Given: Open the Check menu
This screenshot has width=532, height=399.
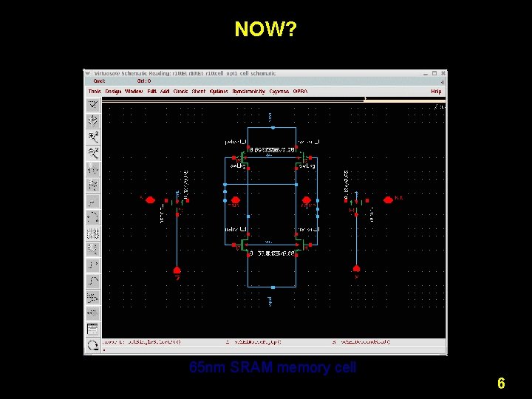Looking at the screenshot, I should [180, 92].
